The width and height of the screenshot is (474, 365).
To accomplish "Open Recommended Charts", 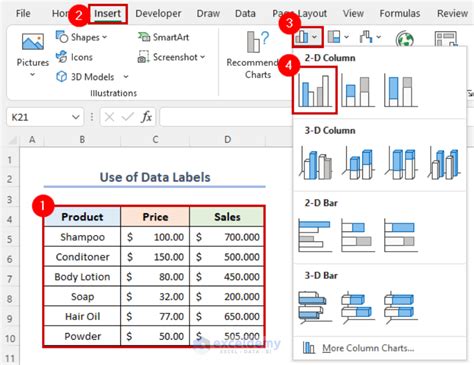I will 253,55.
